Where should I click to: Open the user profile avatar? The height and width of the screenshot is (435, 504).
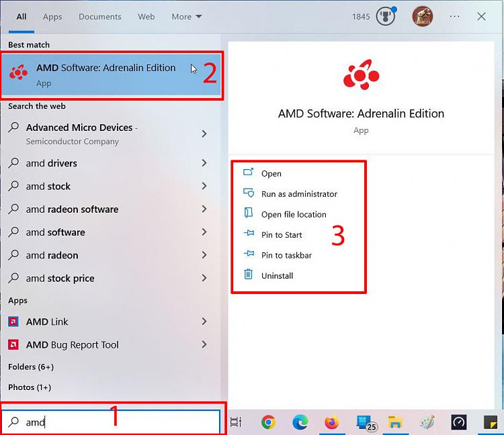pos(423,16)
